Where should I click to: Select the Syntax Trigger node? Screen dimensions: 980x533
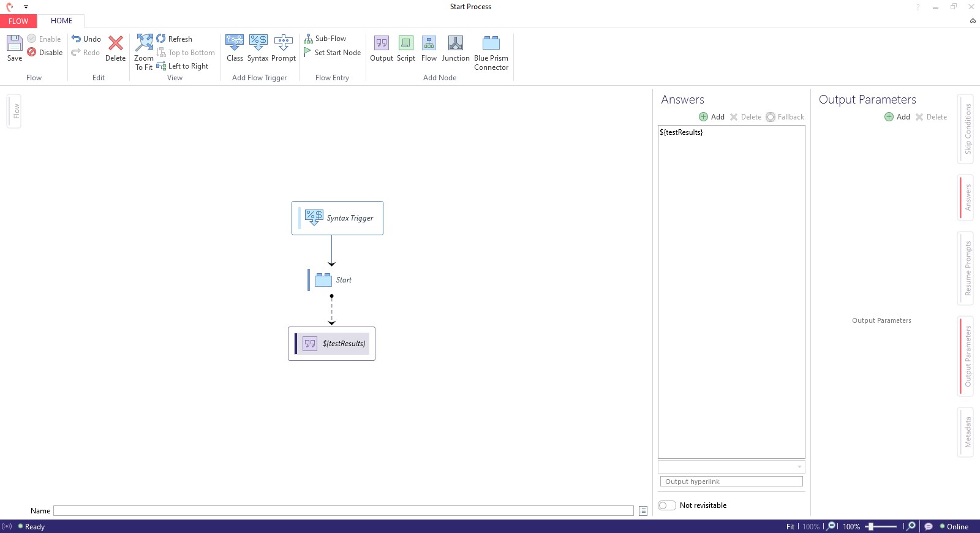[x=337, y=218]
